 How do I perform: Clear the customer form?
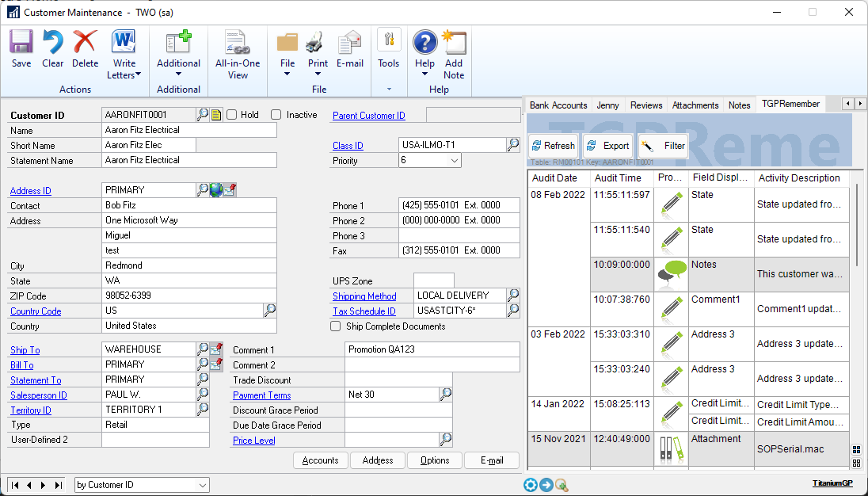(52, 50)
